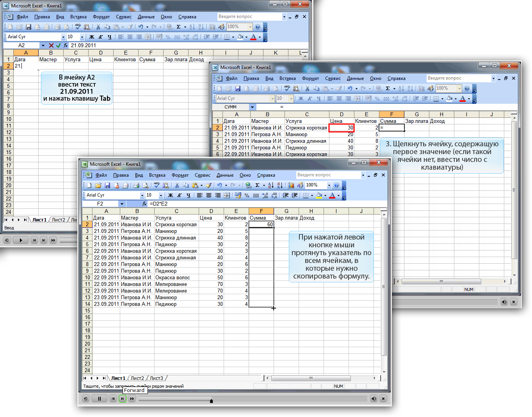This screenshot has width=532, height=417.
Task: Click the Insert Hyperlink globe icon in the front Excel window
Action: [x=248, y=185]
